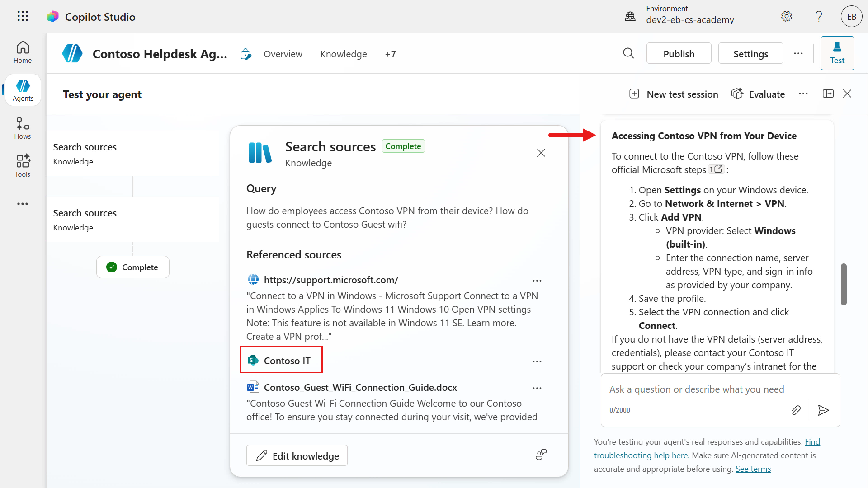Open more options for support.microsoft.com source
868x488 pixels.
click(x=537, y=281)
